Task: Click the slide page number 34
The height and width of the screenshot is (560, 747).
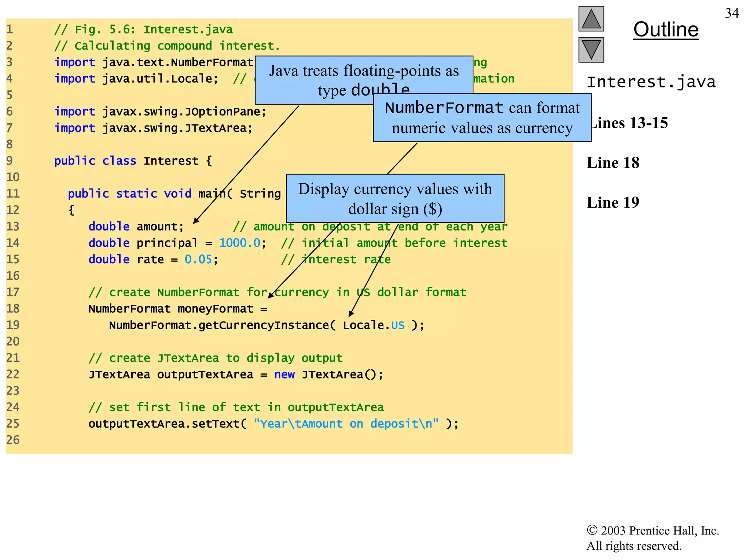Action: 732,13
